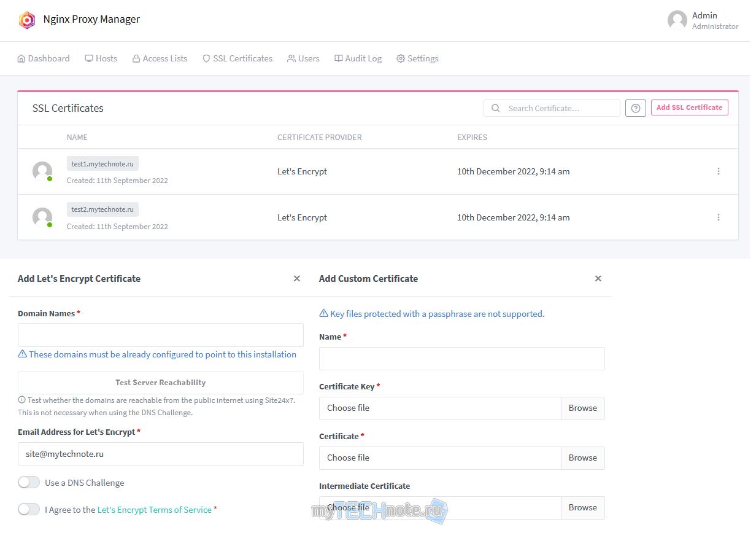Screen dimensions: 756x538
Task: Toggle I Agree to the Terms switch
Action: [29, 510]
